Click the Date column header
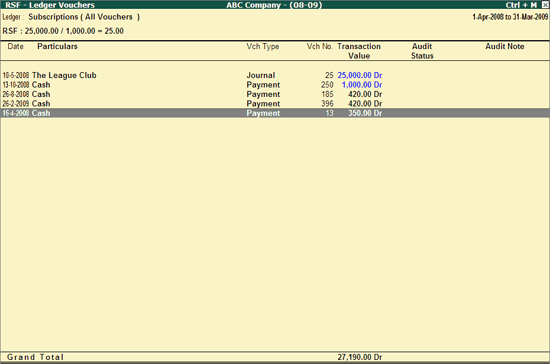 (x=15, y=47)
